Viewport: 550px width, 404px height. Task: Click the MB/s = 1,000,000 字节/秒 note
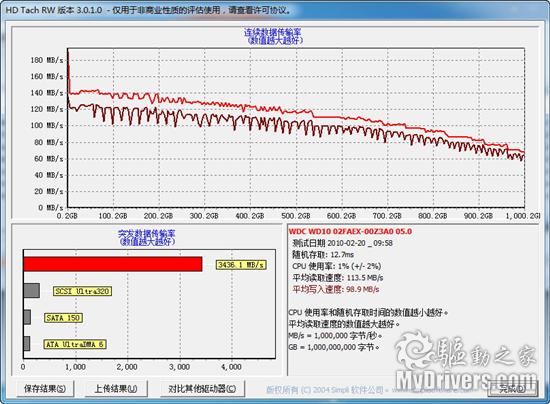pyautogui.click(x=335, y=336)
